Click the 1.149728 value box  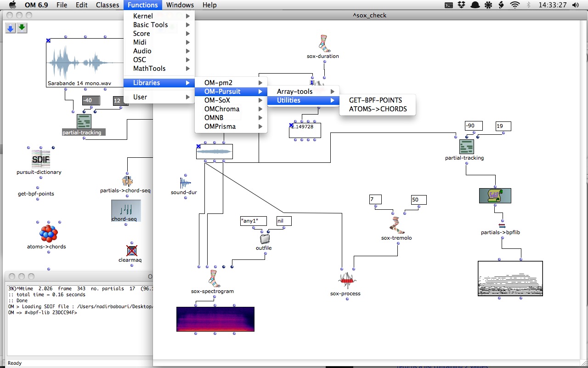pos(305,130)
